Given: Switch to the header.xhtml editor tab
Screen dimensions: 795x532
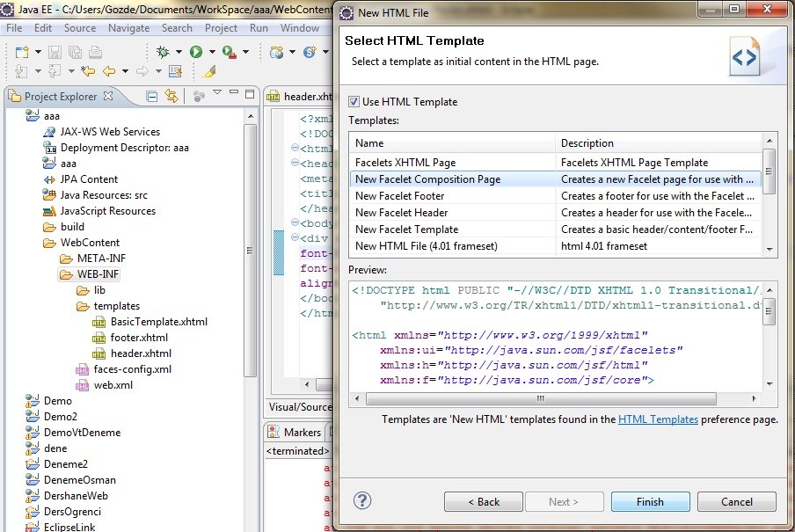Looking at the screenshot, I should tap(300, 97).
